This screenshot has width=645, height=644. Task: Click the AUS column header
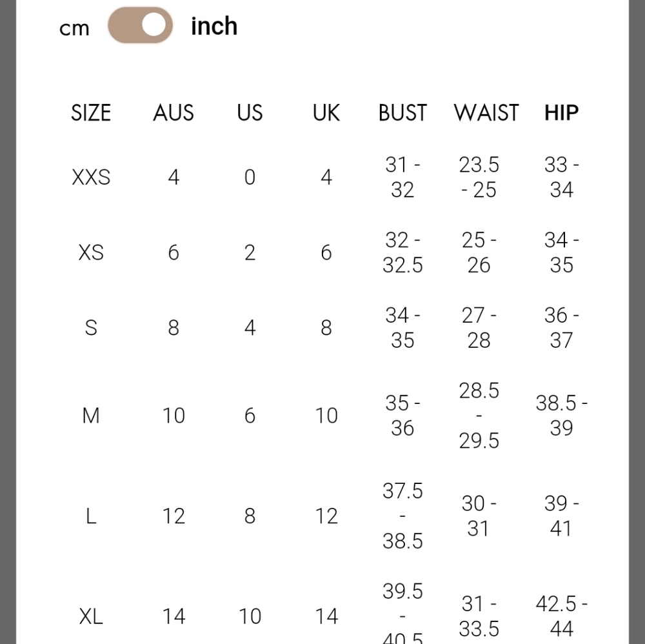(x=174, y=113)
